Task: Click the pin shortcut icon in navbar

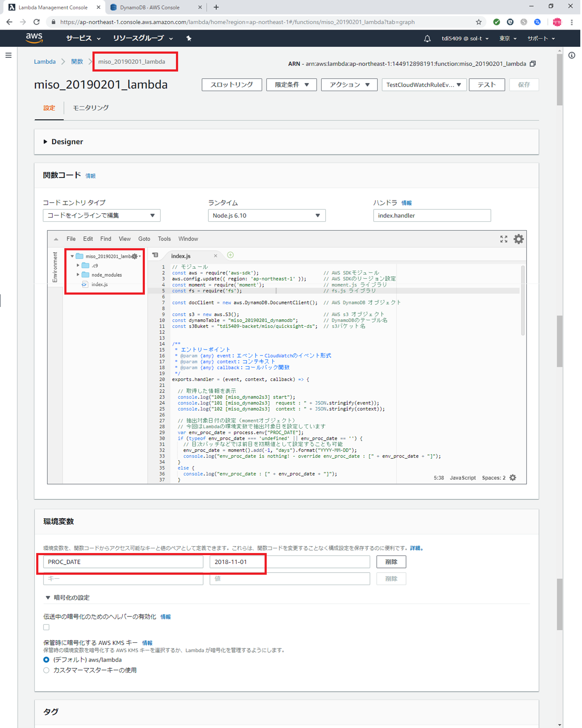Action: pyautogui.click(x=189, y=38)
